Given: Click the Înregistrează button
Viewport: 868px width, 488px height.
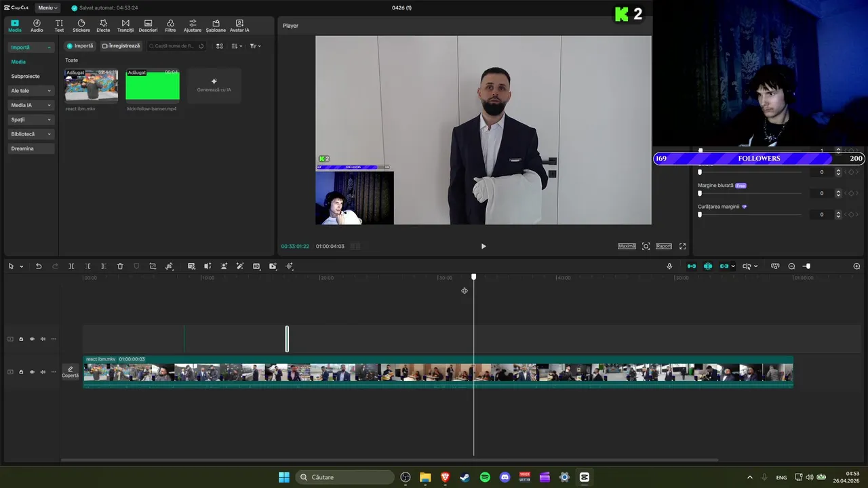Looking at the screenshot, I should [x=121, y=46].
